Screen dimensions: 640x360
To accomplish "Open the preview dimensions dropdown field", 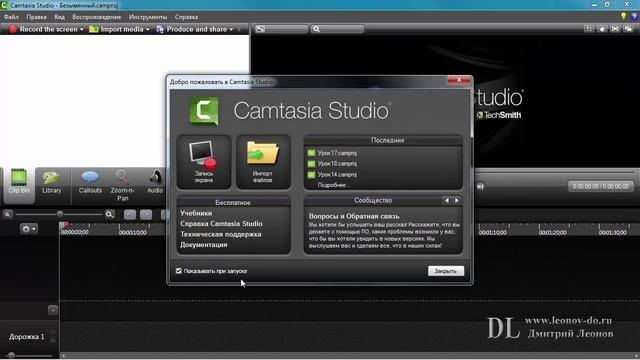I will (x=281, y=29).
